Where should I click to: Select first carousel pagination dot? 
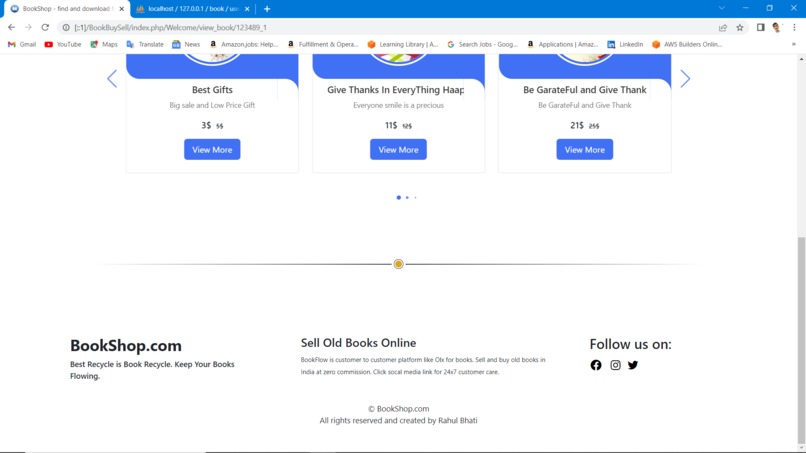398,197
